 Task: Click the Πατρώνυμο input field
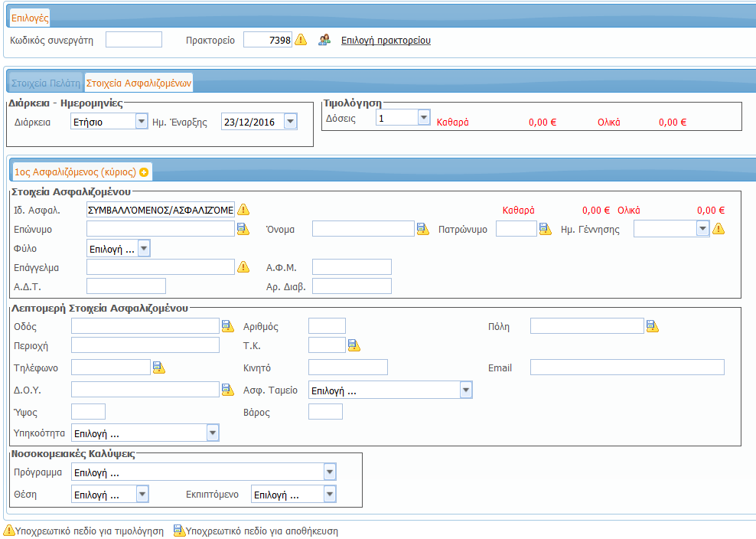[x=516, y=229]
